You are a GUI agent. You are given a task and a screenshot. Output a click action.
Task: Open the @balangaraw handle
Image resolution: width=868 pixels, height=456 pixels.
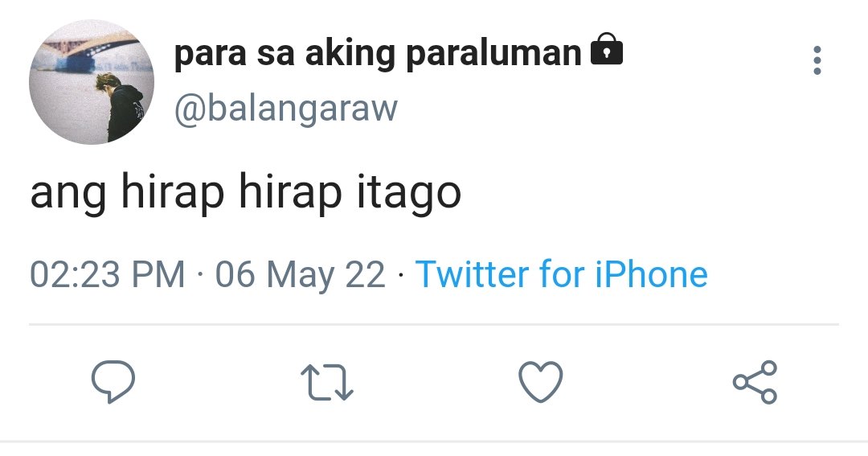(x=285, y=109)
